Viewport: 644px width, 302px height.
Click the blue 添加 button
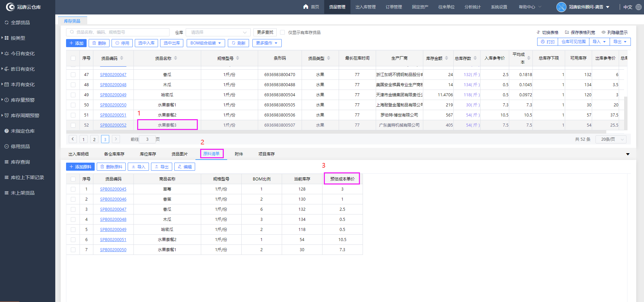76,43
